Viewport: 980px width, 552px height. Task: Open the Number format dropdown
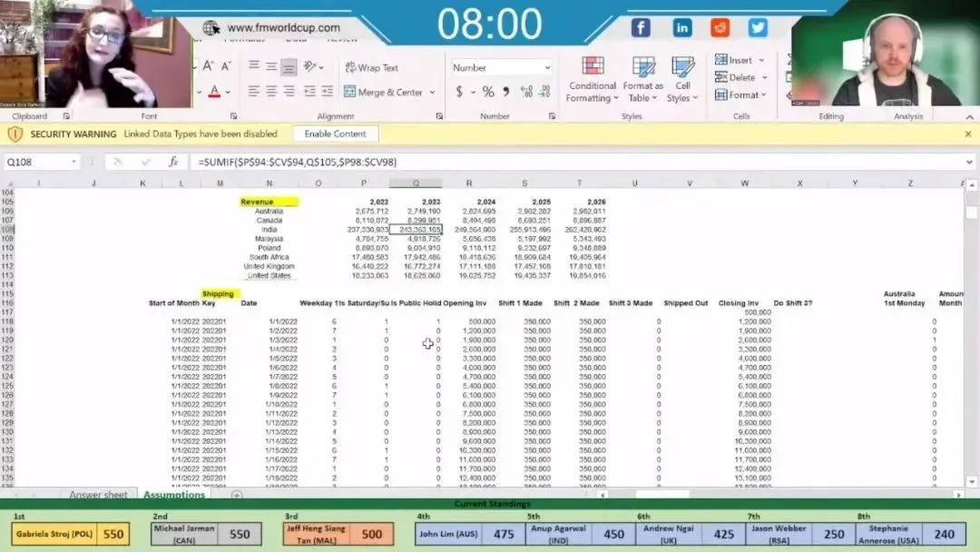[x=547, y=67]
